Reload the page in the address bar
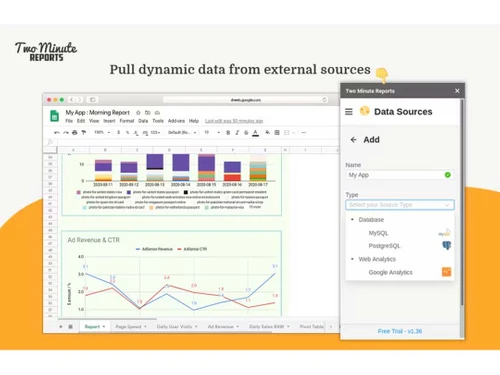Screen dimensions: 500x375 point(324,100)
